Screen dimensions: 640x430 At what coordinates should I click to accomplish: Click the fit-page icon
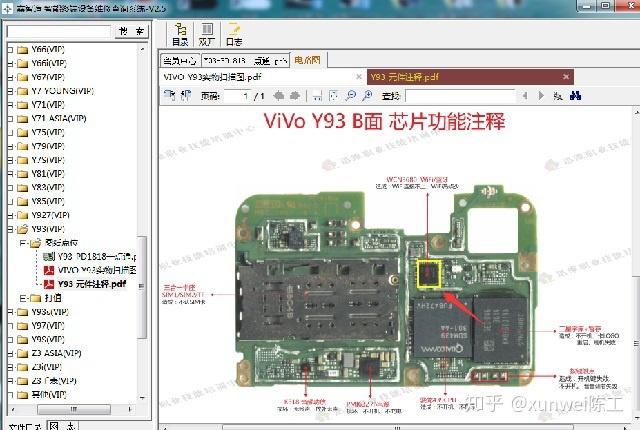[333, 96]
